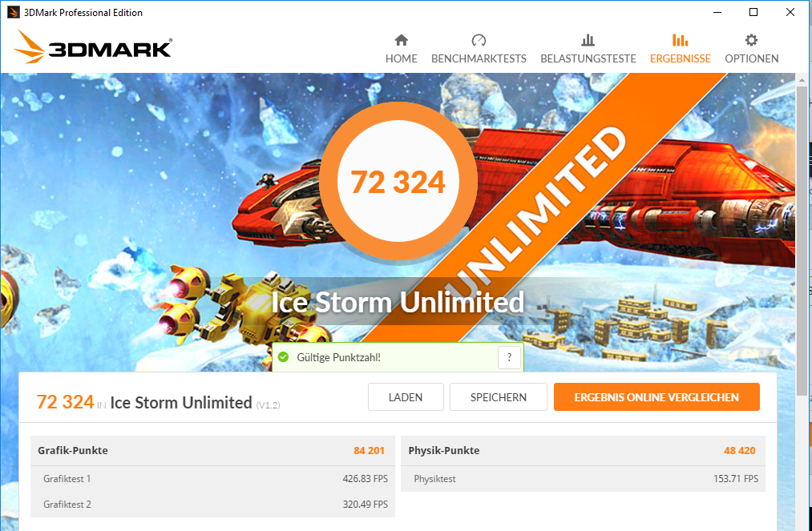Go to BELASTUNGSTESTE tab label

[x=588, y=59]
